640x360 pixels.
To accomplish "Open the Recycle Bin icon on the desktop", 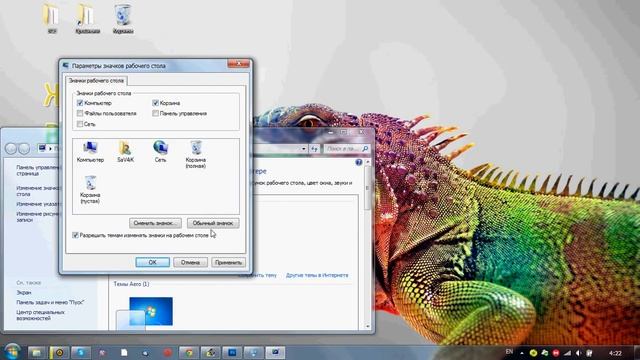I will click(122, 19).
